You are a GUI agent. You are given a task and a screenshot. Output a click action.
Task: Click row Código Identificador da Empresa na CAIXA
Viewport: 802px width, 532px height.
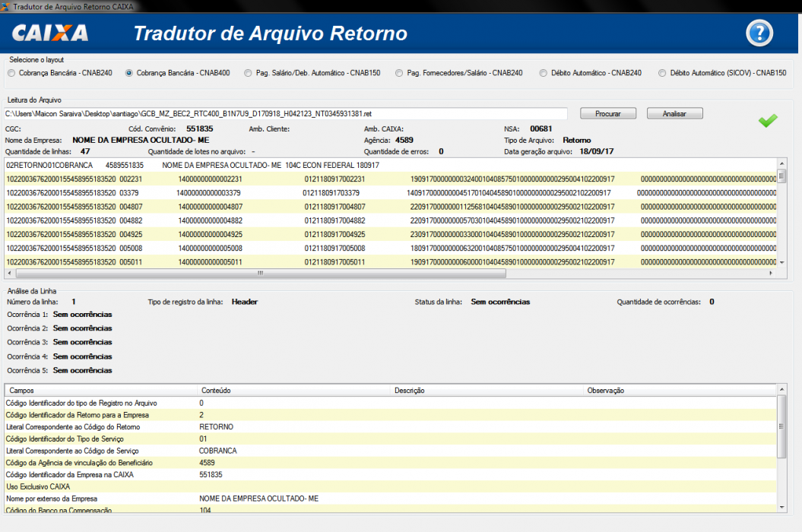[391, 475]
